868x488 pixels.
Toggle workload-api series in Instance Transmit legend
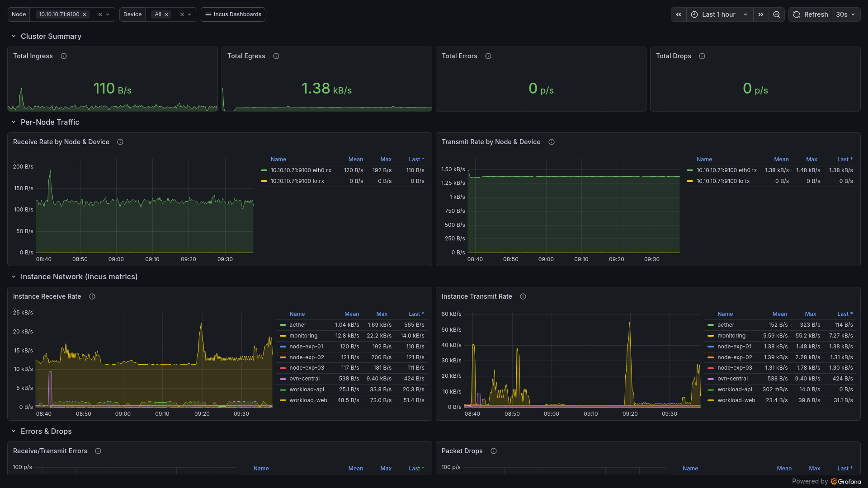click(735, 389)
